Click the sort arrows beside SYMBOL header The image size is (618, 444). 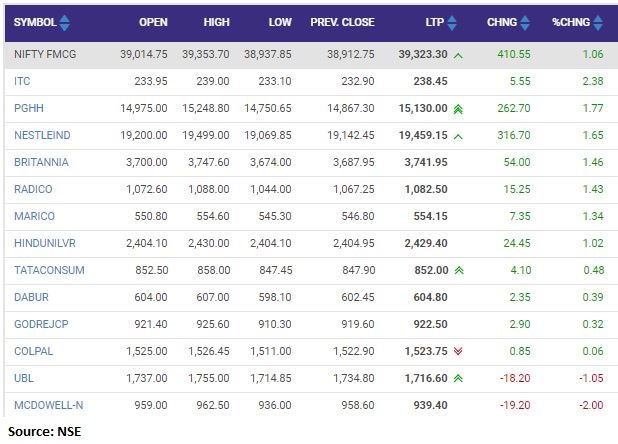[66, 22]
